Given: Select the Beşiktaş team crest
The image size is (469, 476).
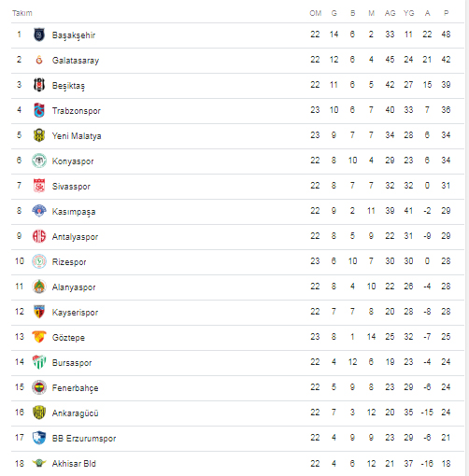Looking at the screenshot, I should (39, 85).
